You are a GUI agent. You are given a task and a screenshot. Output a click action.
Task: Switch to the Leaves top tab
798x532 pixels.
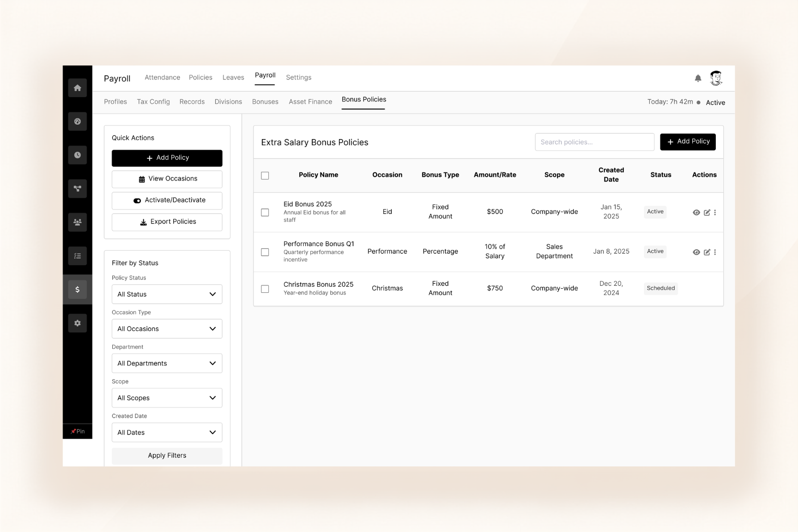tap(233, 78)
